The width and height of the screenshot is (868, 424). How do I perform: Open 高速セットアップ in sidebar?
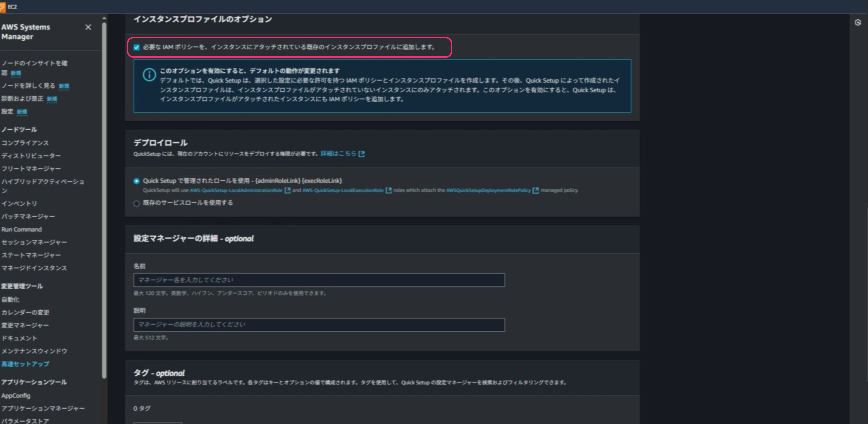click(x=25, y=364)
